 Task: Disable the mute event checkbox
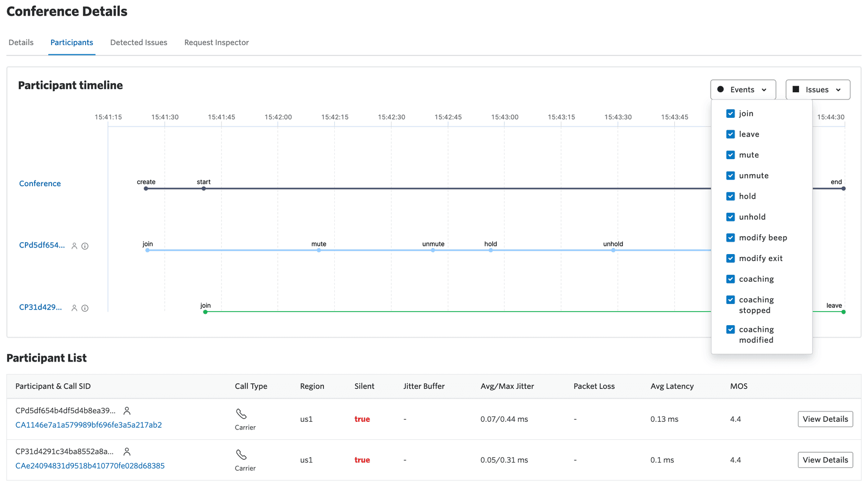[730, 155]
